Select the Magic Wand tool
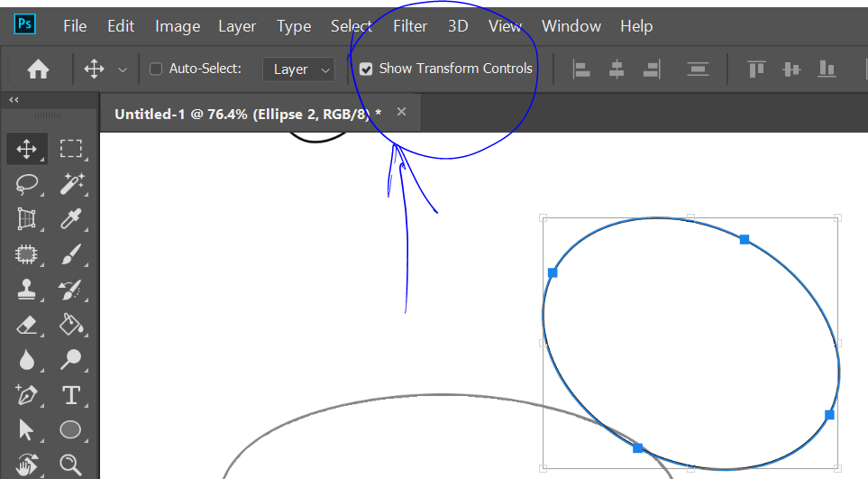 71,184
